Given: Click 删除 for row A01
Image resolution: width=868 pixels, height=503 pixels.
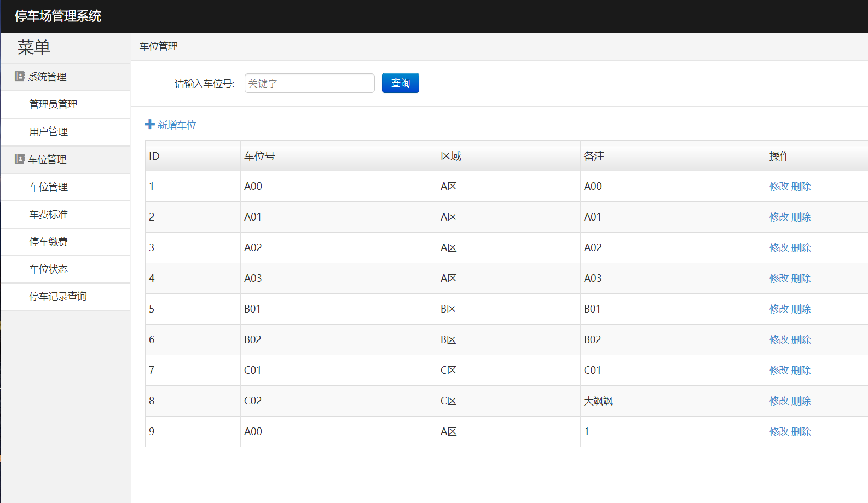Looking at the screenshot, I should [801, 217].
